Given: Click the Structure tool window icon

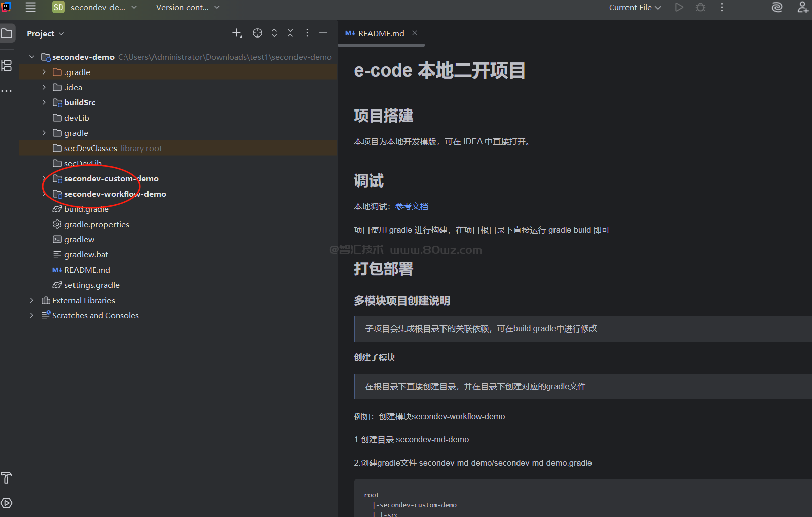Looking at the screenshot, I should [x=7, y=66].
